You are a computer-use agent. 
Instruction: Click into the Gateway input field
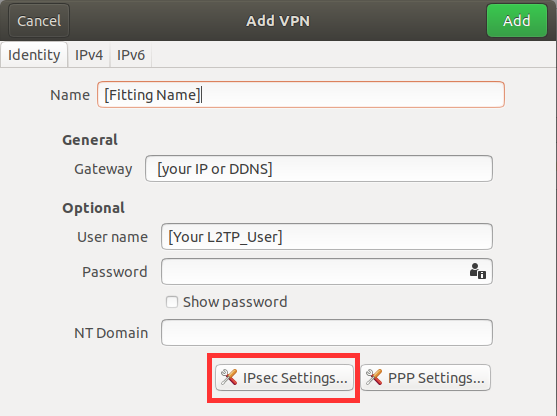click(319, 168)
